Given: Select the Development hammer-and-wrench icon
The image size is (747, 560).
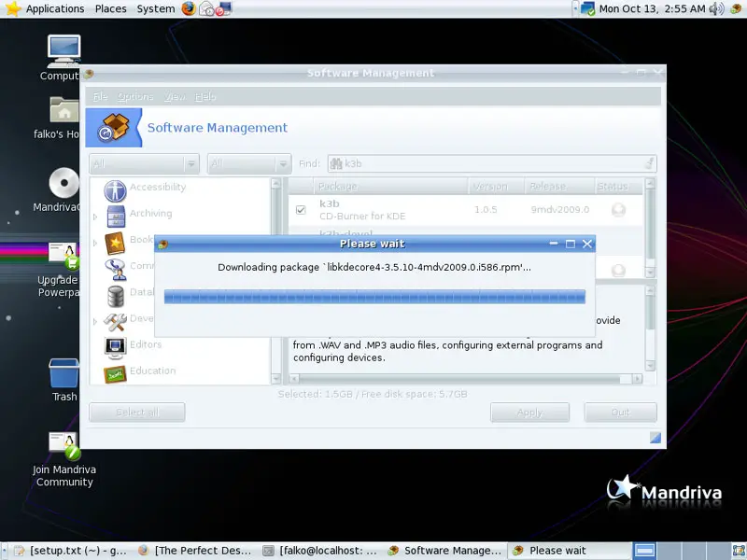Looking at the screenshot, I should click(x=115, y=322).
